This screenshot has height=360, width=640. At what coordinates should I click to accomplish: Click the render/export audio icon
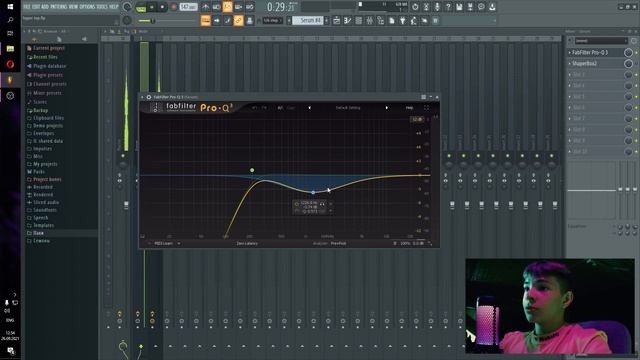click(x=470, y=7)
